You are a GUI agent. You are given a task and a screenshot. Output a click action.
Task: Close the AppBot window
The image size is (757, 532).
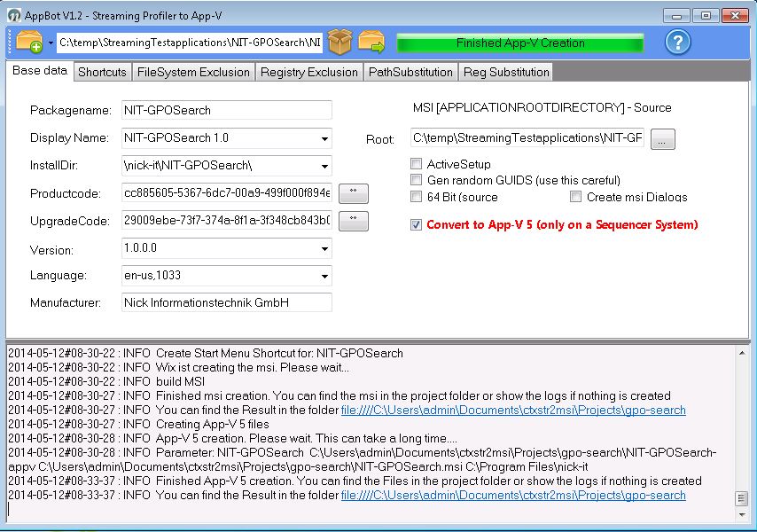[x=735, y=16]
